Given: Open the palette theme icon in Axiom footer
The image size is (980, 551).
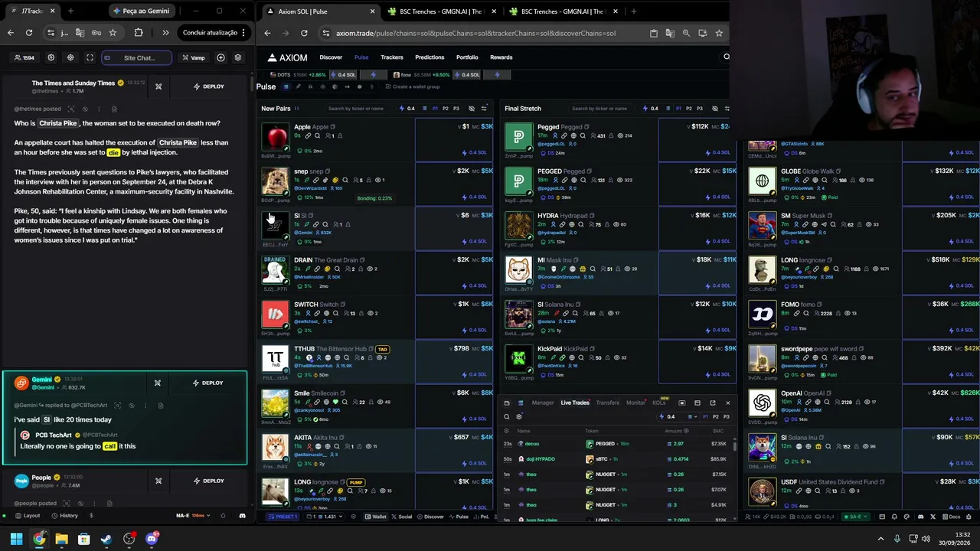Looking at the screenshot, I should pos(907,517).
